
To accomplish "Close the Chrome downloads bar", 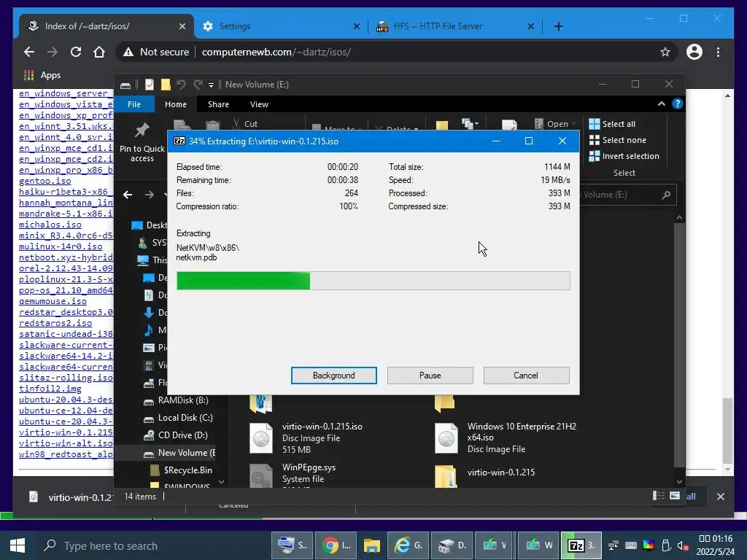I will click(720, 497).
